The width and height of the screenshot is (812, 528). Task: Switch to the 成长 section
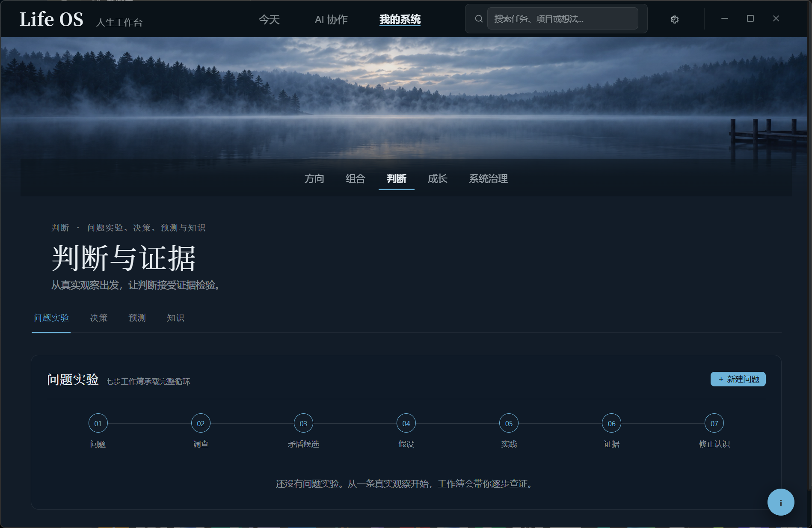[438, 179]
